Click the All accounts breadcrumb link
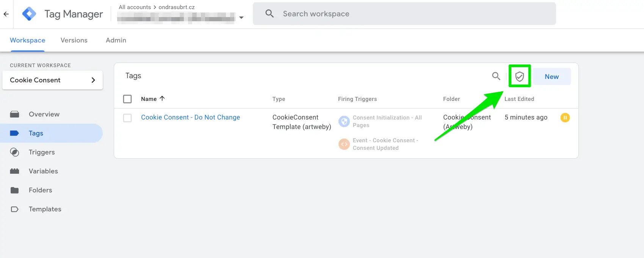Screen dimensions: 644x258 (135, 7)
